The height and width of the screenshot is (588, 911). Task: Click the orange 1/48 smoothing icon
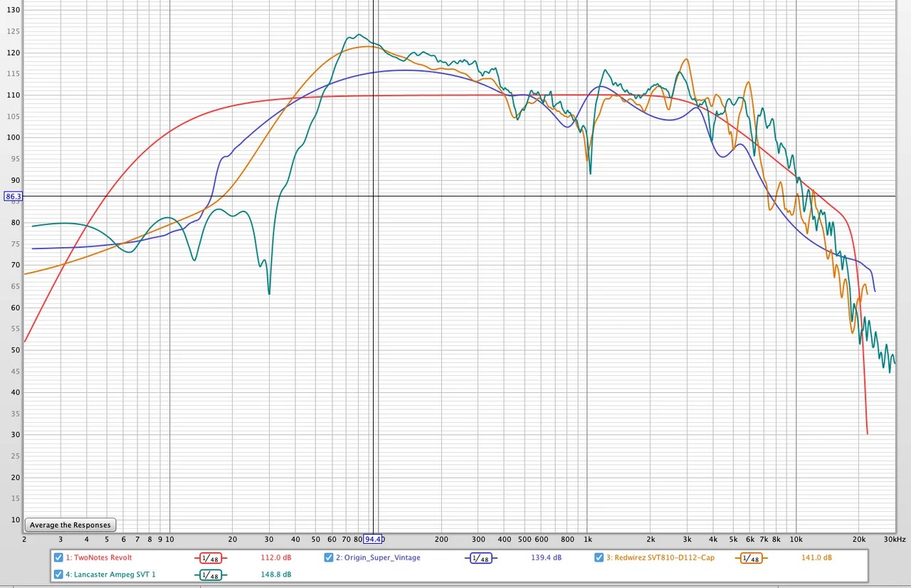click(751, 558)
